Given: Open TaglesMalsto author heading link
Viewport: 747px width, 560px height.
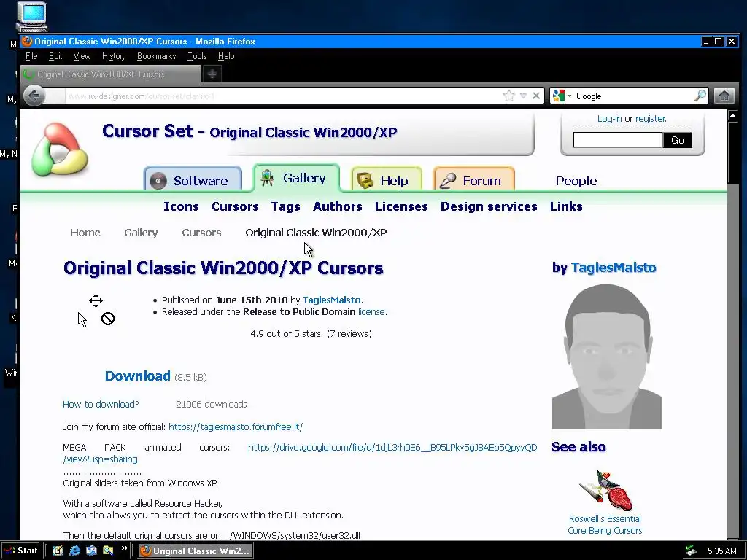Looking at the screenshot, I should (614, 268).
